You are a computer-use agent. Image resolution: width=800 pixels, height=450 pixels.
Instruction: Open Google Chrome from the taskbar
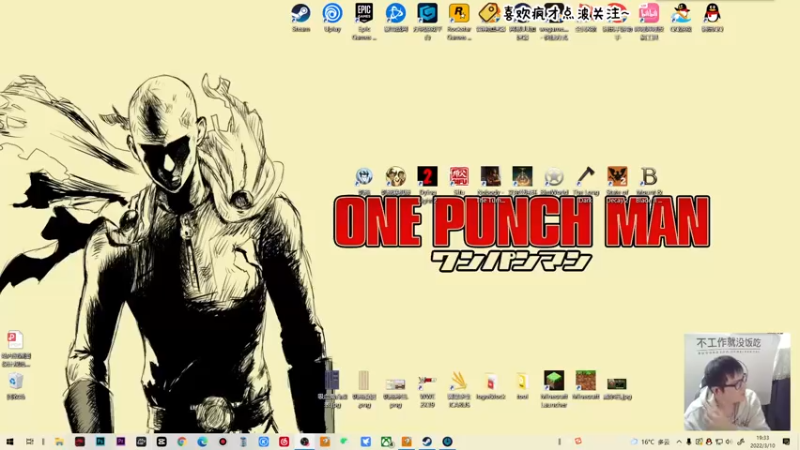(182, 441)
